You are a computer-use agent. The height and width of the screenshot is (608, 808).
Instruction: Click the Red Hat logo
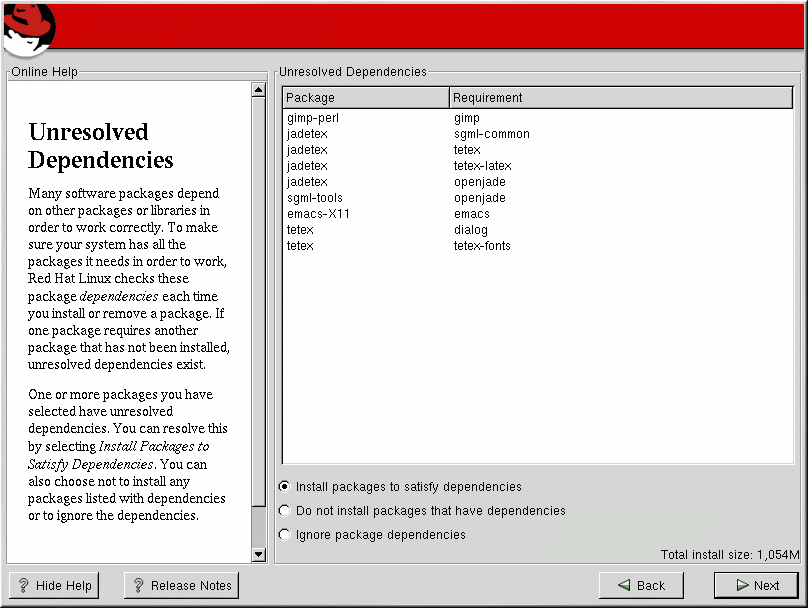coord(29,28)
